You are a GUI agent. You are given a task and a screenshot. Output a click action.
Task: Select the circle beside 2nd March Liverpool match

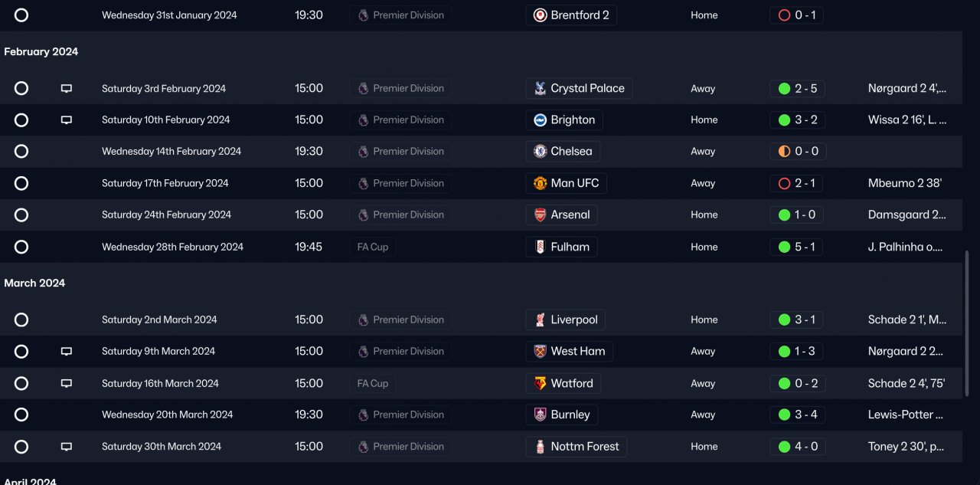click(x=21, y=320)
